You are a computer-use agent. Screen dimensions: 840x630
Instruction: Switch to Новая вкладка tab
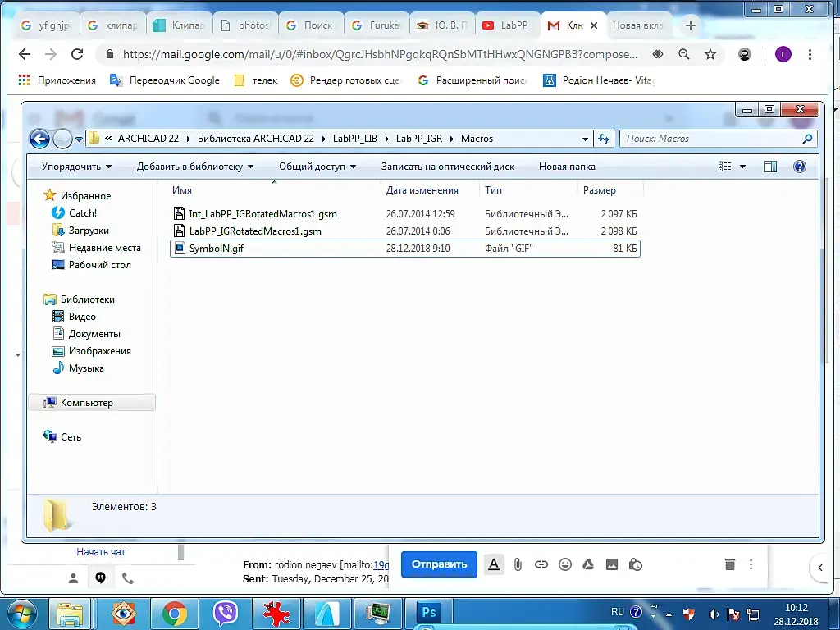[638, 25]
